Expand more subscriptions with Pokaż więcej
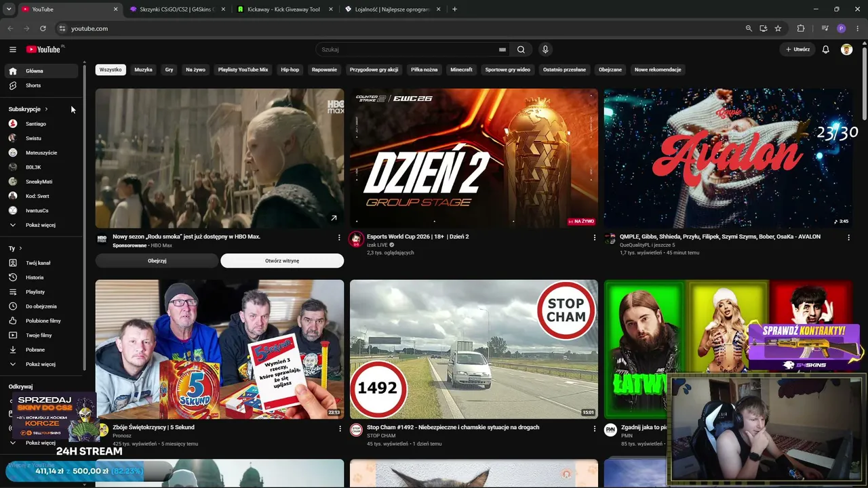The height and width of the screenshot is (488, 868). coord(41,225)
